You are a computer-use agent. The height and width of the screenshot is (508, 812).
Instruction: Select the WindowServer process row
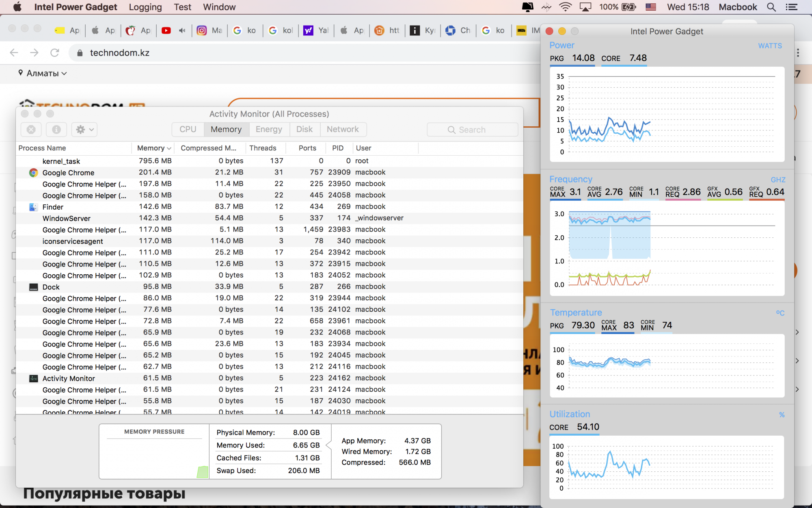click(x=270, y=218)
